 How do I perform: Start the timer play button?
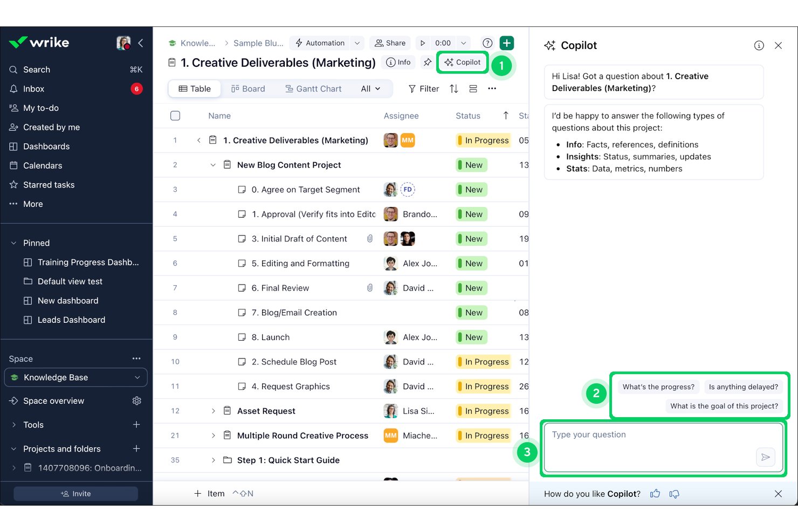423,43
